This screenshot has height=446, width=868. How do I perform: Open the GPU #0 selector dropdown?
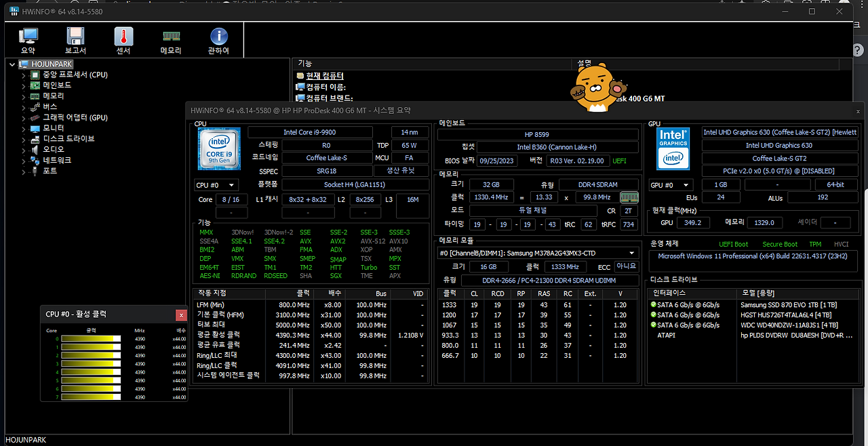(670, 185)
